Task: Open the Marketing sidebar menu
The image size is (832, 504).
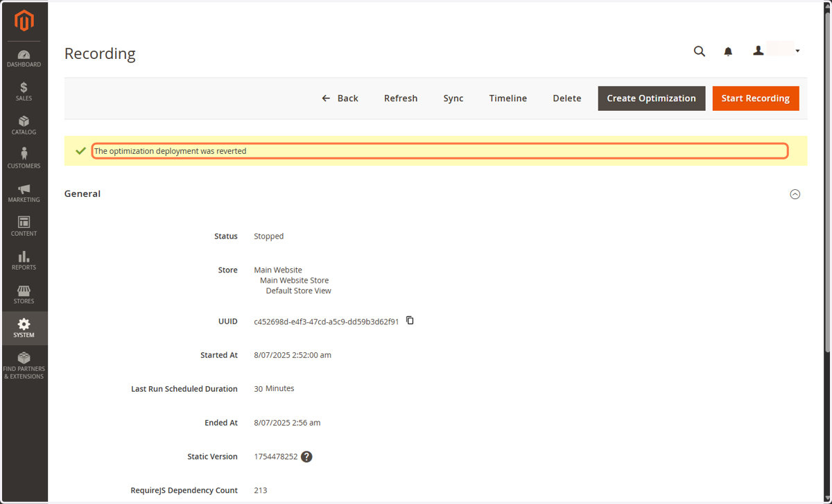Action: pyautogui.click(x=24, y=193)
